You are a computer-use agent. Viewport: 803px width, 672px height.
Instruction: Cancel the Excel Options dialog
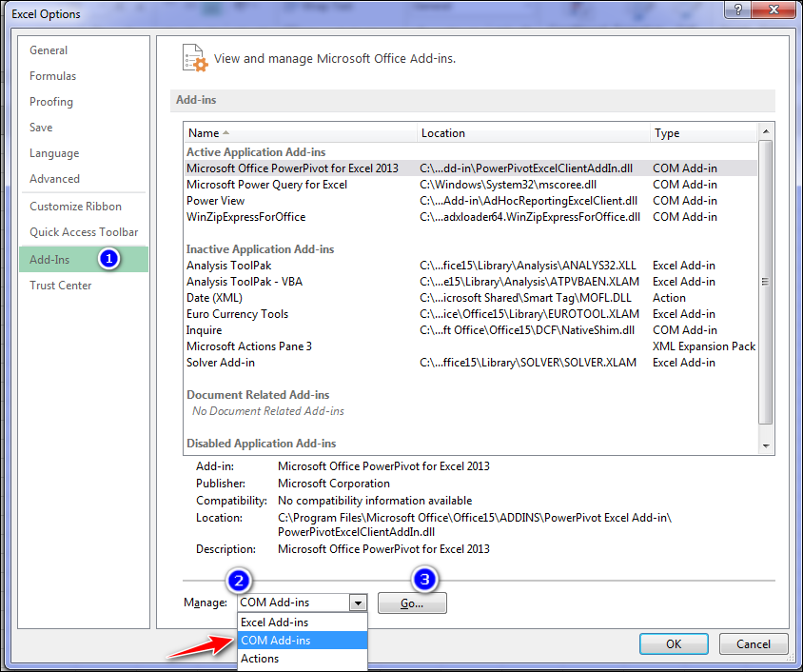[754, 643]
